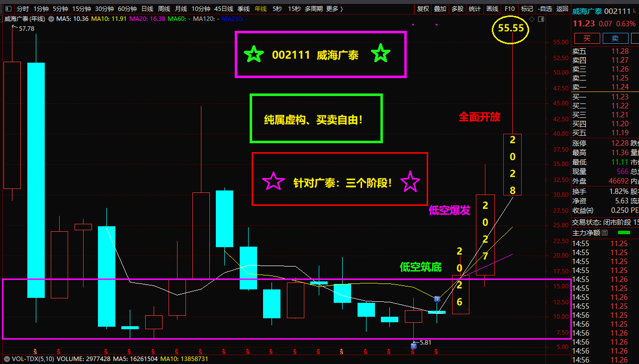
Task: Open the chart menu icon at top-left
Action: [8, 9]
